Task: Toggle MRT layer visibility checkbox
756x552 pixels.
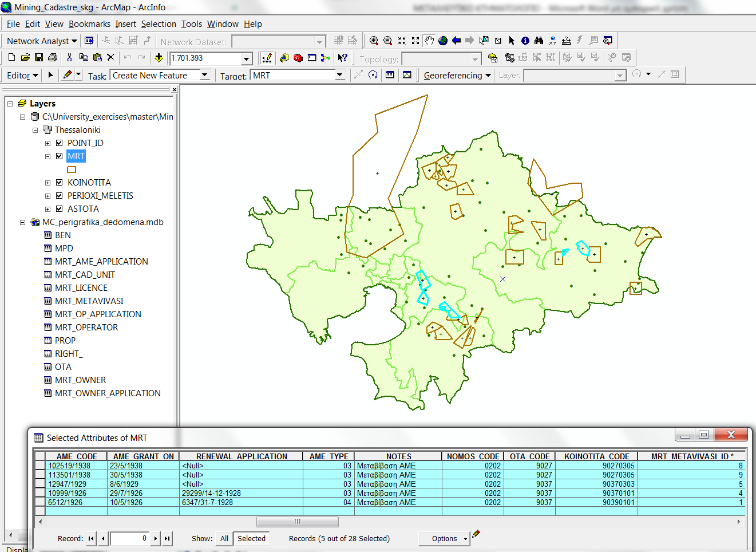Action: click(x=59, y=156)
